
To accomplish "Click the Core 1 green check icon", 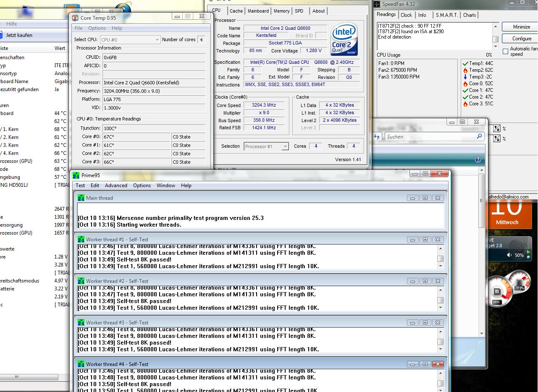I will click(465, 90).
